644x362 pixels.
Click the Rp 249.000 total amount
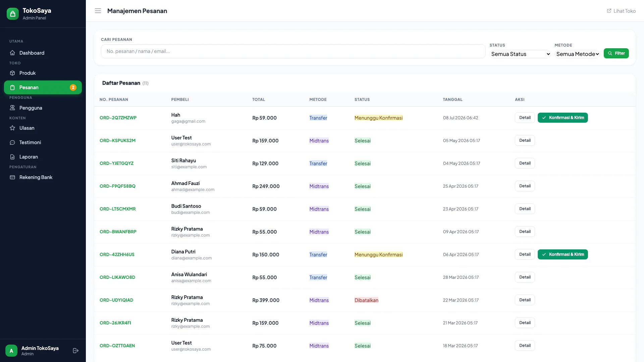pos(266,186)
